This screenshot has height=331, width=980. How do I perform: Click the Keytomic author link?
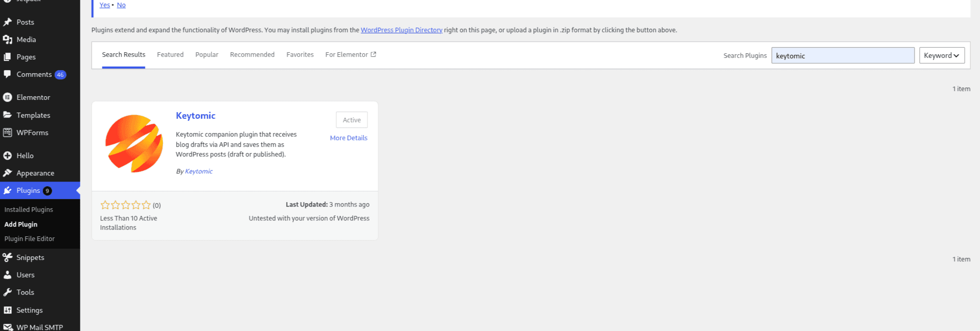pos(199,171)
